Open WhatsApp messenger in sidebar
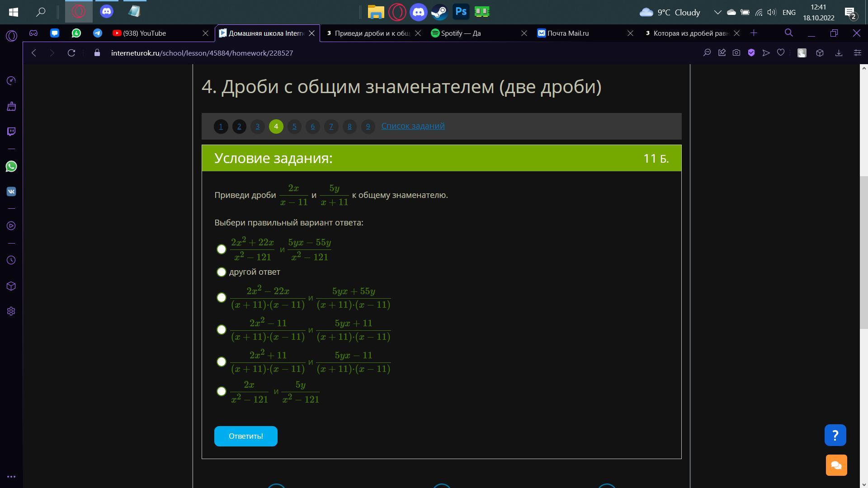 (x=11, y=167)
